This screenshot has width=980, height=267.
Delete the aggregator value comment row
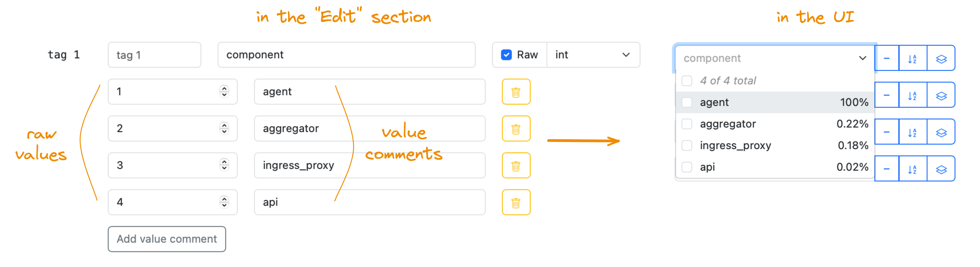pos(516,129)
